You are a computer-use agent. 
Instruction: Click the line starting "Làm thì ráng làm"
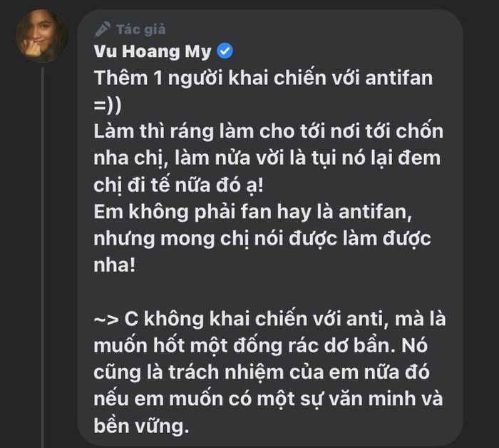267,131
